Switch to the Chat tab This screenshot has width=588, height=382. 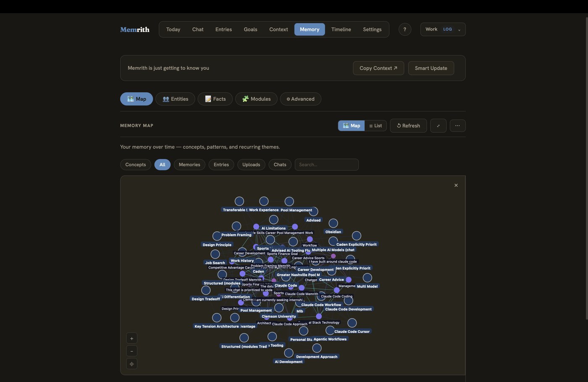coord(198,29)
